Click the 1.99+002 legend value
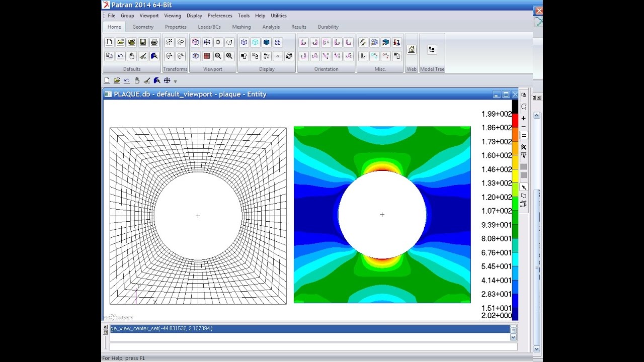Viewport: 644px width, 362px height. coord(497,114)
